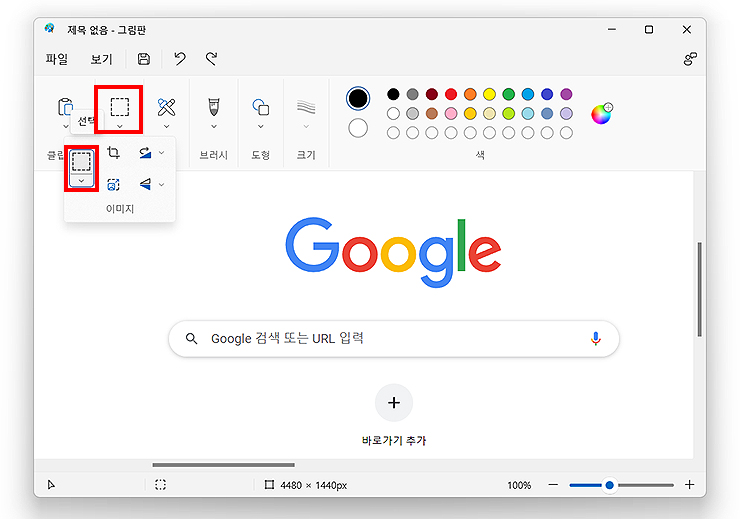740x519 pixels.
Task: Click the zoom slider handle
Action: (x=609, y=485)
